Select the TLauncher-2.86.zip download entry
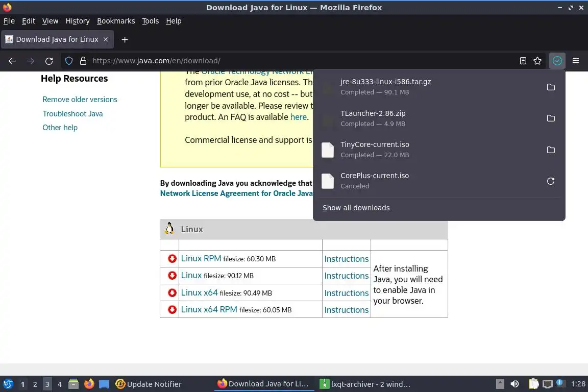This screenshot has width=588, height=392. click(x=428, y=118)
